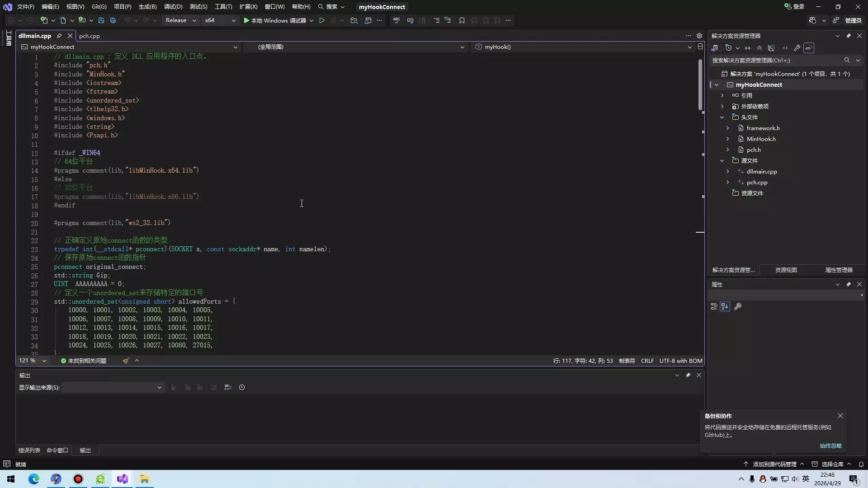Toggle alphabetical sort in Properties panel
Screen dimensions: 868x488
click(x=725, y=307)
